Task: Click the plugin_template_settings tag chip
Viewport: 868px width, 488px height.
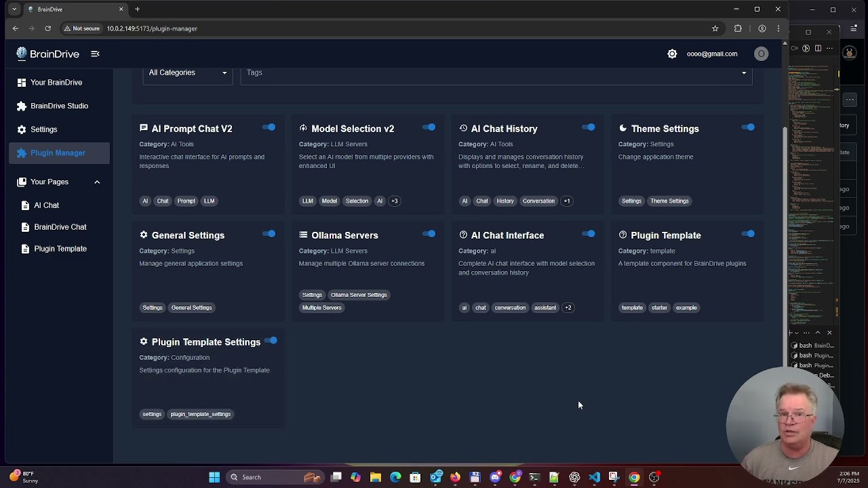Action: pos(201,414)
